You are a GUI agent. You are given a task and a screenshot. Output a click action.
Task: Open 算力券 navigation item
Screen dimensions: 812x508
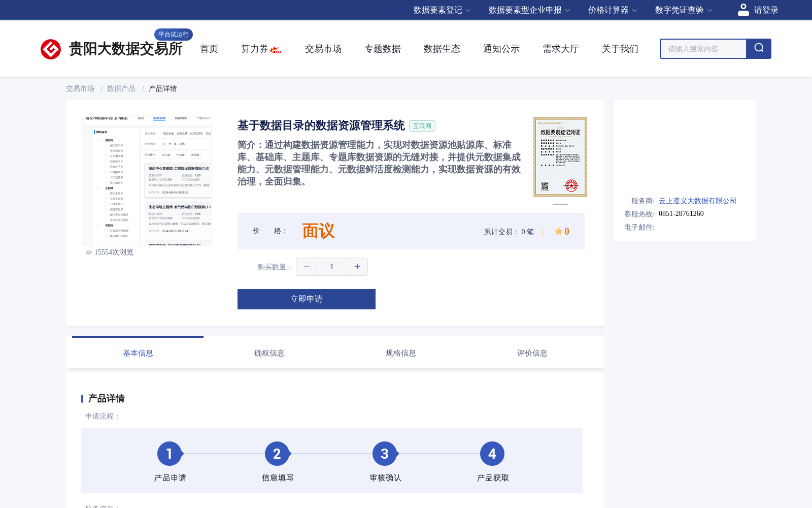[254, 49]
